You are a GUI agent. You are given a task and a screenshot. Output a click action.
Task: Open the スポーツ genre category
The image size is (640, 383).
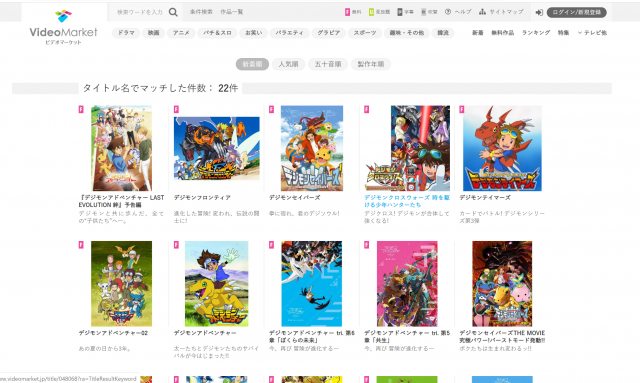(x=365, y=33)
